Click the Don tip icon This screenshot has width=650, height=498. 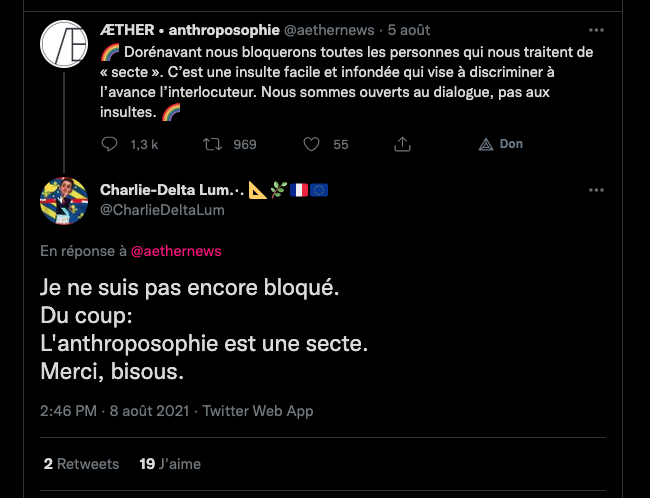[486, 144]
